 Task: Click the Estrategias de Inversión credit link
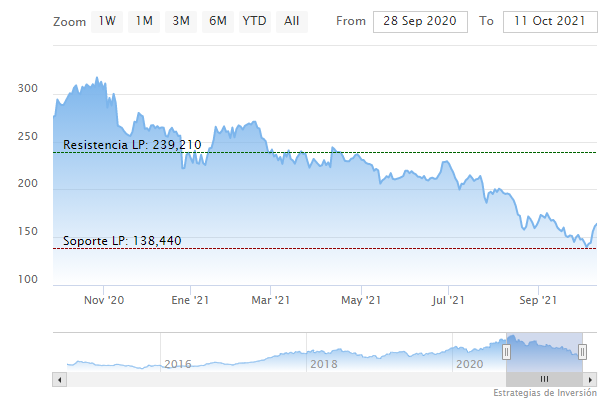[548, 393]
